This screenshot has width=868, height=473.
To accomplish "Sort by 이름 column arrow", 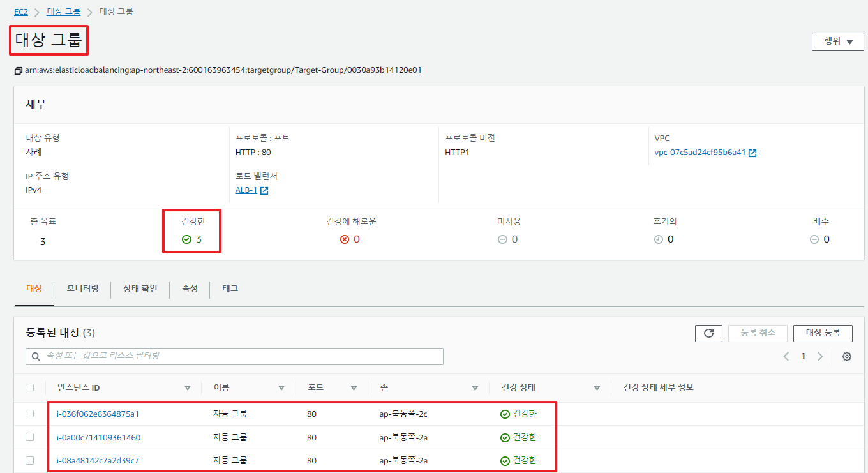I will 281,388.
